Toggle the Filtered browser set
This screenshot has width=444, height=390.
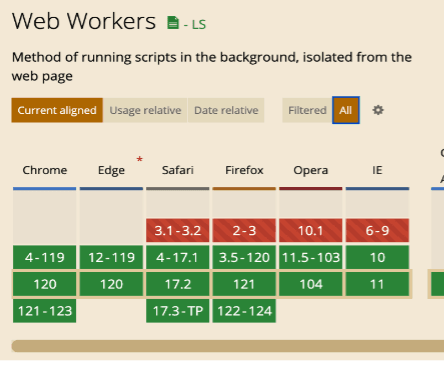point(307,110)
